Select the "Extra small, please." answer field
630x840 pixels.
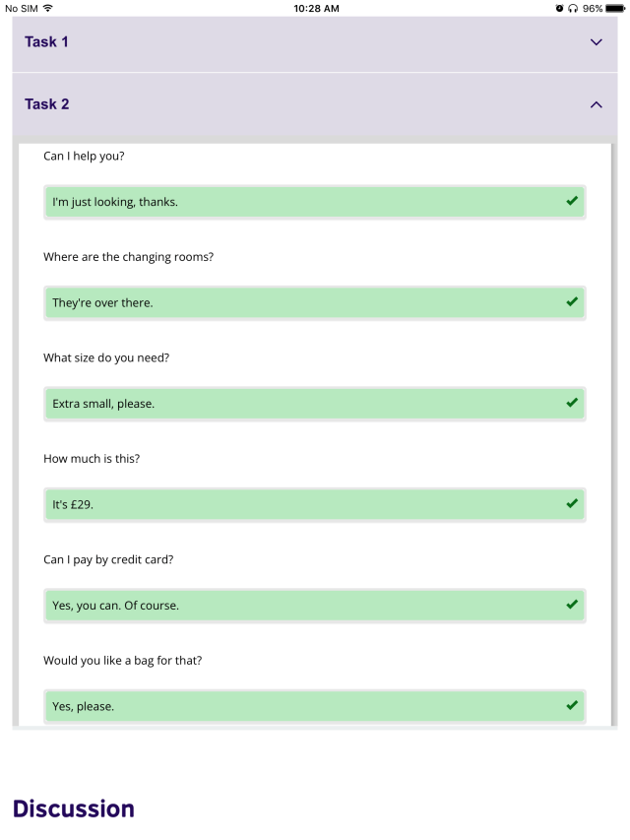(x=295, y=404)
